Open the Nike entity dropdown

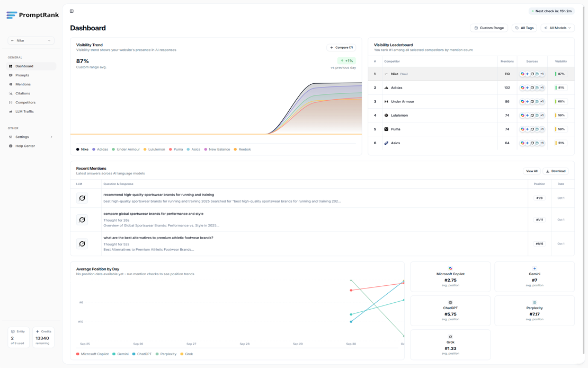[31, 40]
